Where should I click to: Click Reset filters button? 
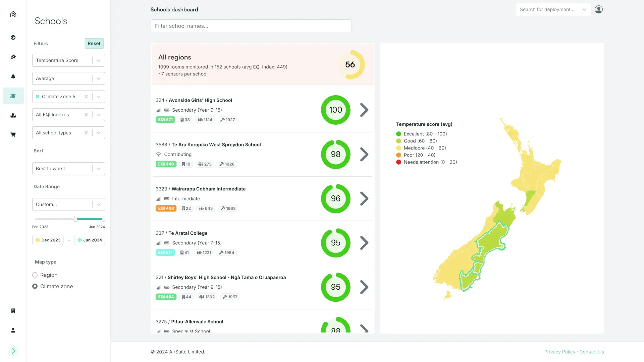[x=94, y=44]
